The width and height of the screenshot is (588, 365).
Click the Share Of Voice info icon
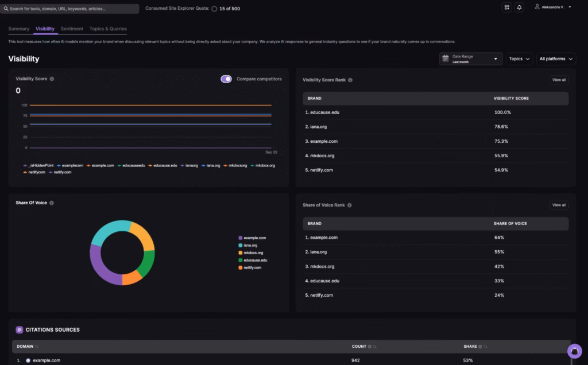[51, 202]
